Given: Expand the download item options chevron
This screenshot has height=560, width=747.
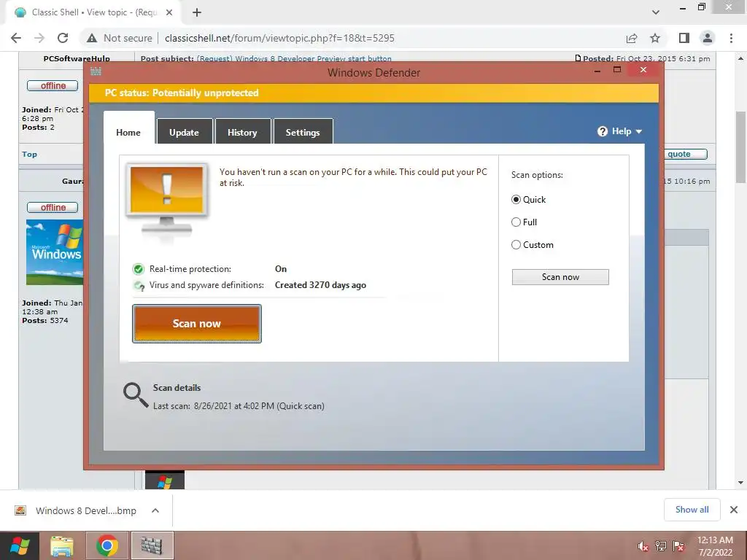Looking at the screenshot, I should point(155,510).
